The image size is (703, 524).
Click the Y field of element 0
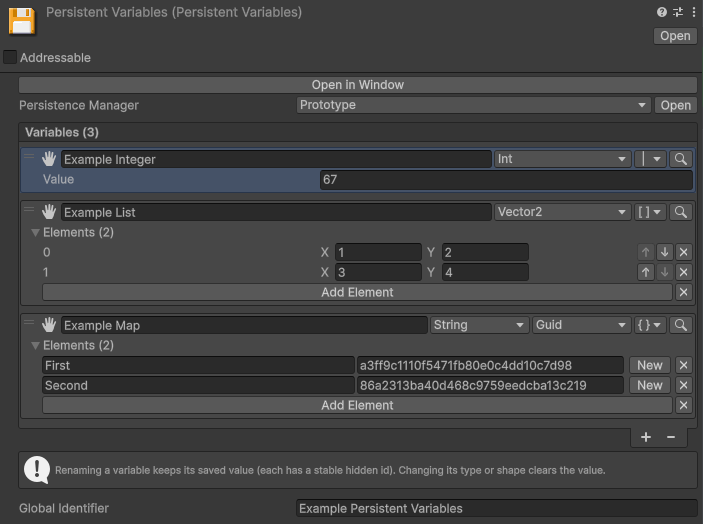pos(486,252)
